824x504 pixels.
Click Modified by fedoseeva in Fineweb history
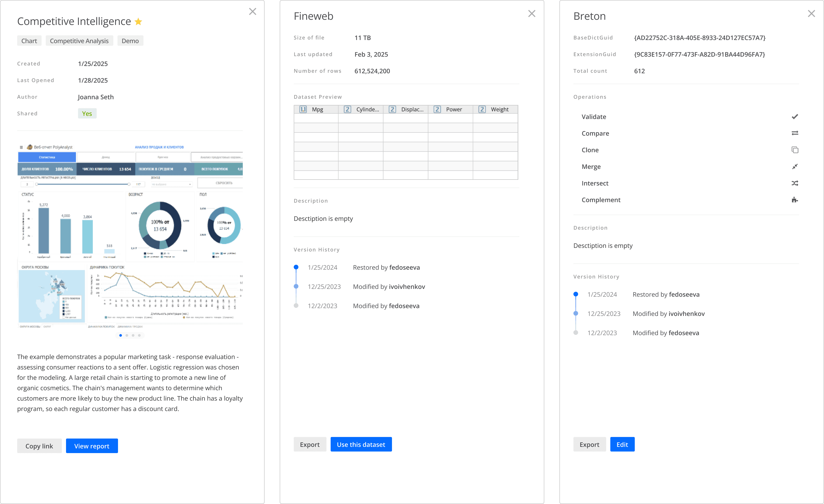pos(386,306)
